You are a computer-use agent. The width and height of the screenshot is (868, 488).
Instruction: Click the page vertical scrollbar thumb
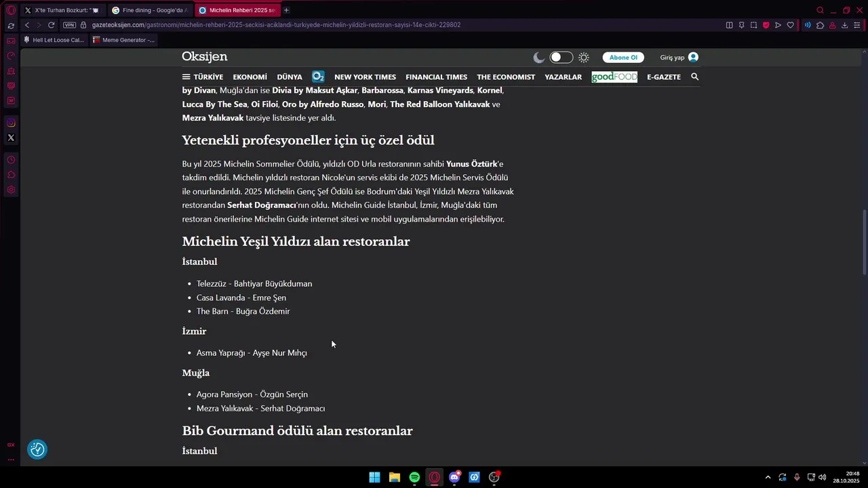click(865, 242)
